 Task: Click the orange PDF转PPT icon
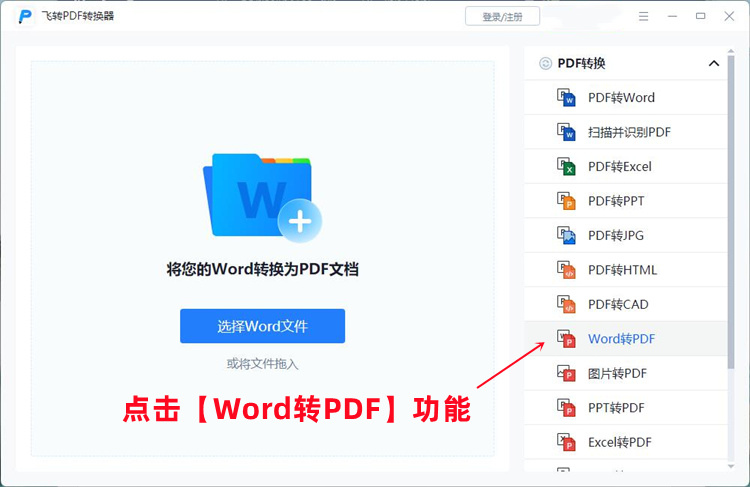(567, 201)
